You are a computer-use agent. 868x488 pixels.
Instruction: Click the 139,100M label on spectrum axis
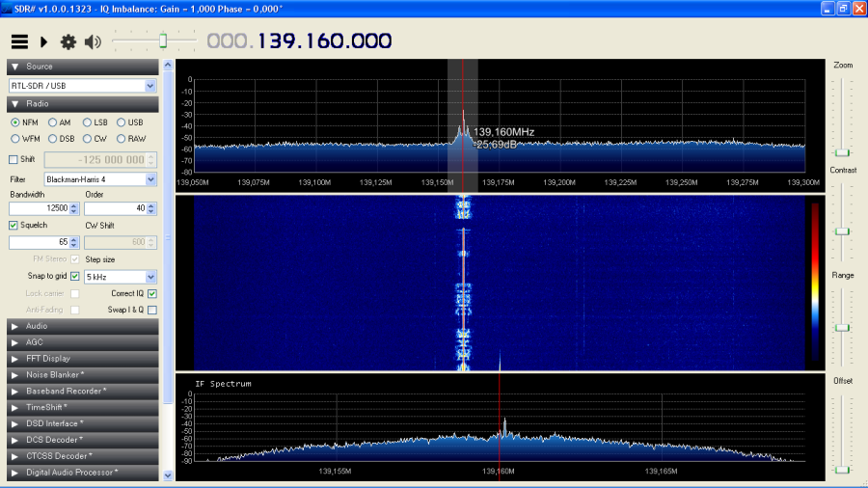coord(314,182)
